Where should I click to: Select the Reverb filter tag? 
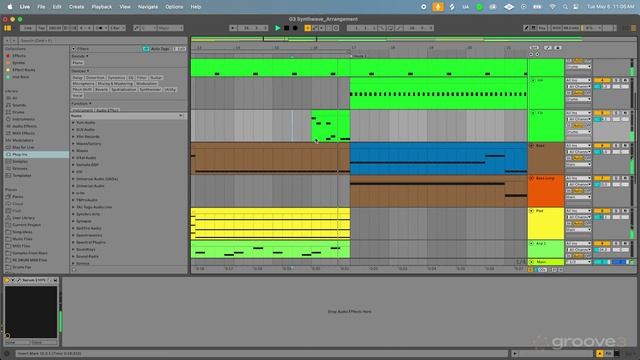pyautogui.click(x=101, y=89)
